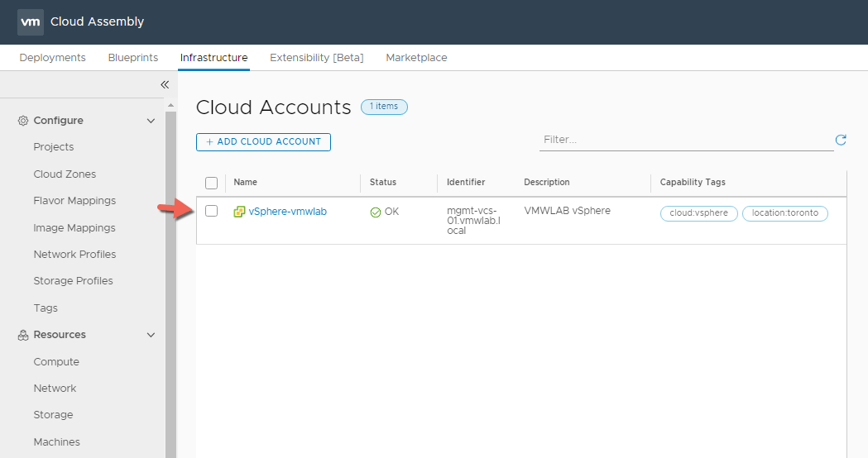Click the VMware vm logo icon
This screenshot has height=458, width=868.
[31, 21]
